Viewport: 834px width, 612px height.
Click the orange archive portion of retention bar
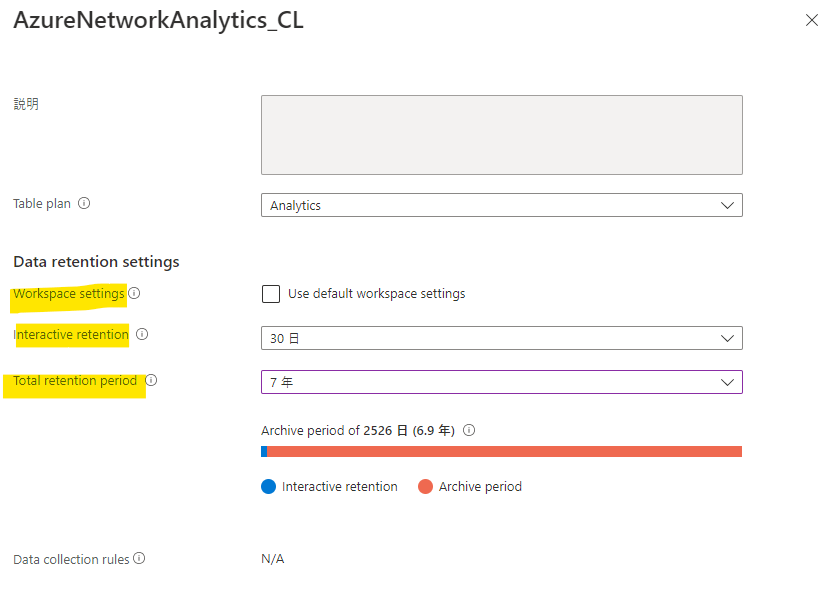pyautogui.click(x=504, y=451)
